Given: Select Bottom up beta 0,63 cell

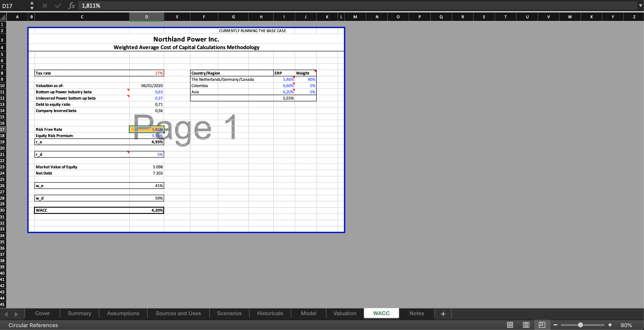Looking at the screenshot, I should pos(146,92).
